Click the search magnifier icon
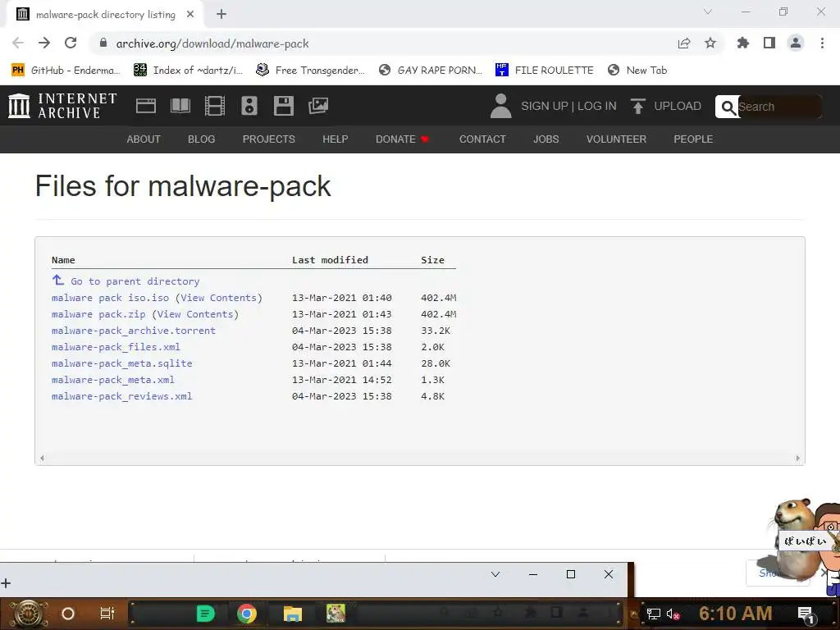 pyautogui.click(x=728, y=107)
